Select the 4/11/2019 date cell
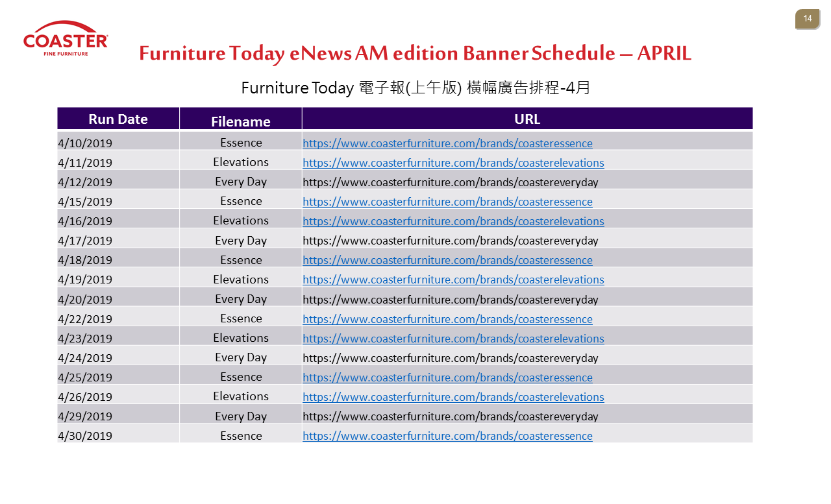The image size is (831, 504). (118, 160)
